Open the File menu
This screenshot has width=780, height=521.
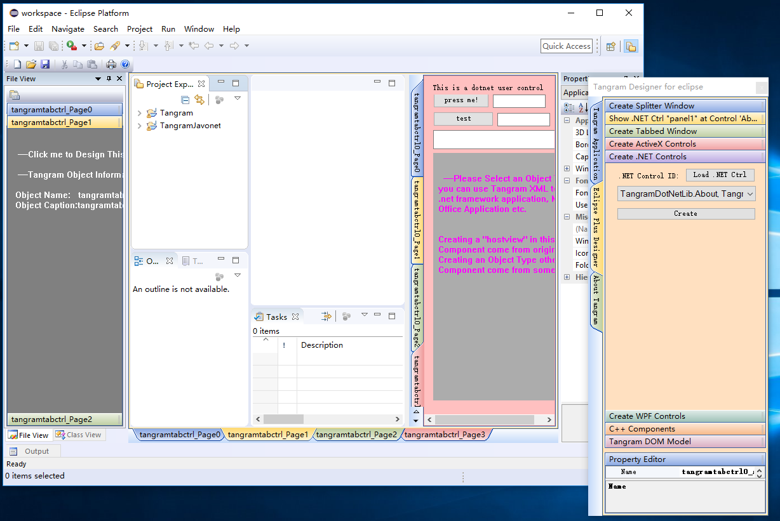tap(13, 29)
